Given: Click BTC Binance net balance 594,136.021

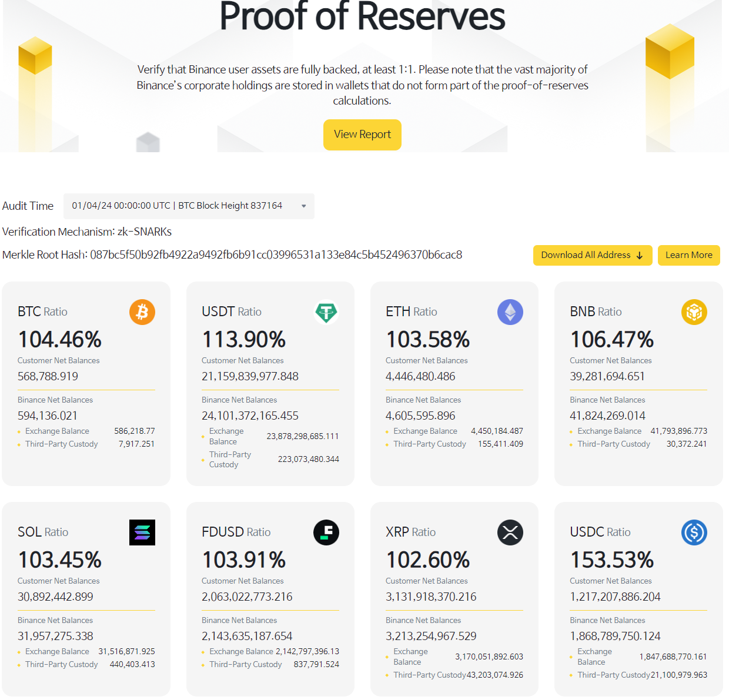Looking at the screenshot, I should [48, 416].
